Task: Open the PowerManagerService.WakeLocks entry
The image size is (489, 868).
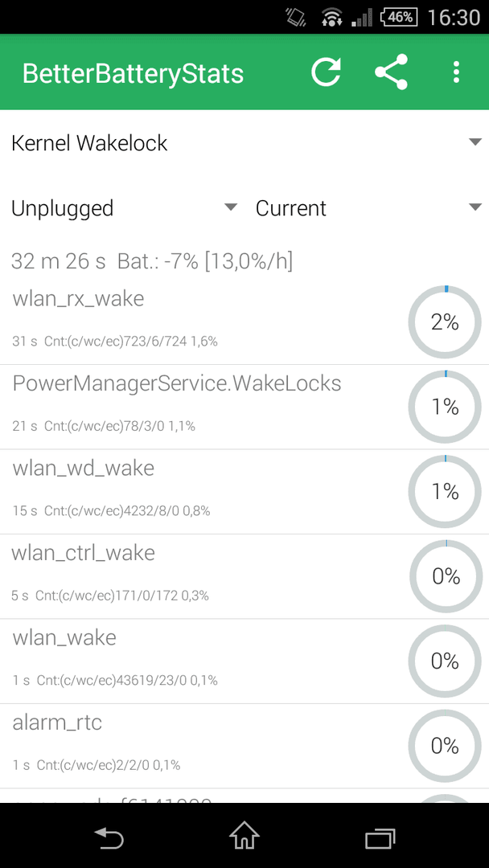Action: click(x=244, y=407)
